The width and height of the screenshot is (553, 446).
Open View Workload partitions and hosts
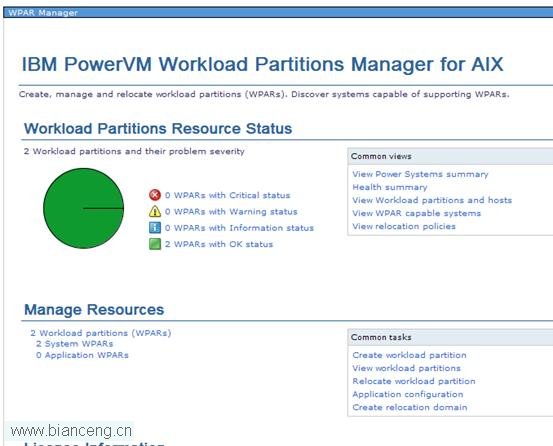[x=432, y=200]
